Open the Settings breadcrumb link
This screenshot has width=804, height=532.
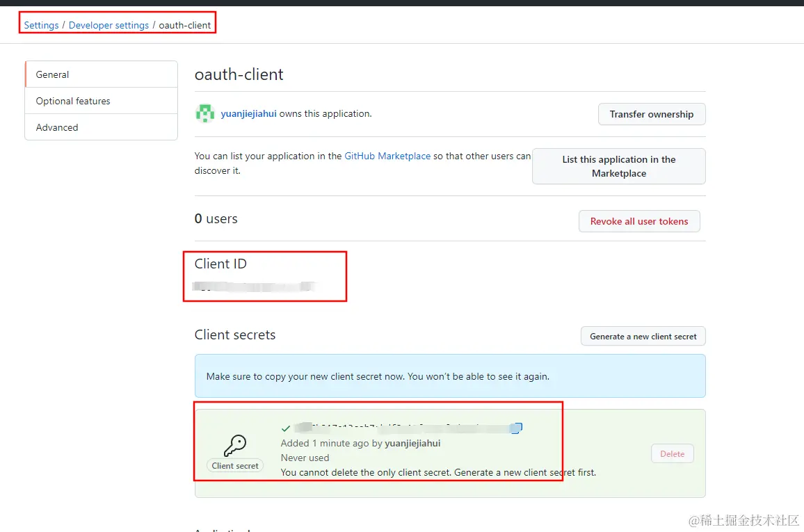[41, 25]
